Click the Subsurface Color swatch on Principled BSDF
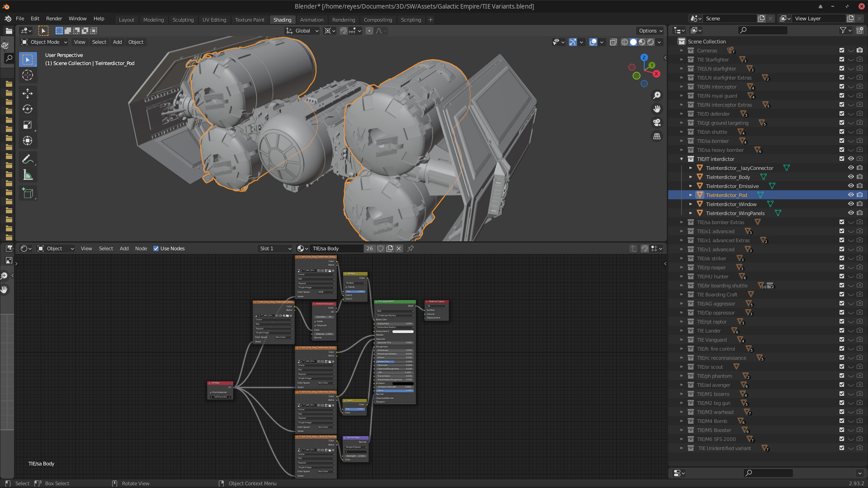This screenshot has width=868, height=488. coord(403,332)
